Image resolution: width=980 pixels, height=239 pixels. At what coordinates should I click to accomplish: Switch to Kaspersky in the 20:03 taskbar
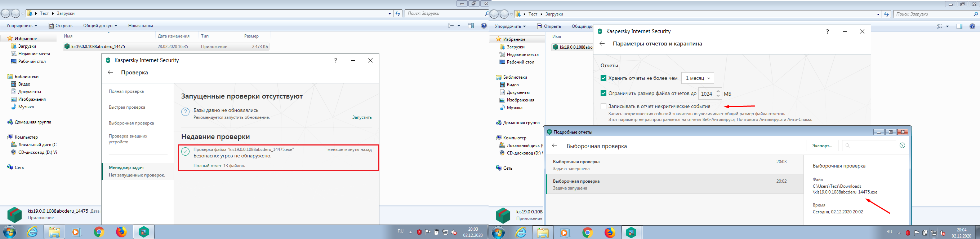pyautogui.click(x=143, y=232)
